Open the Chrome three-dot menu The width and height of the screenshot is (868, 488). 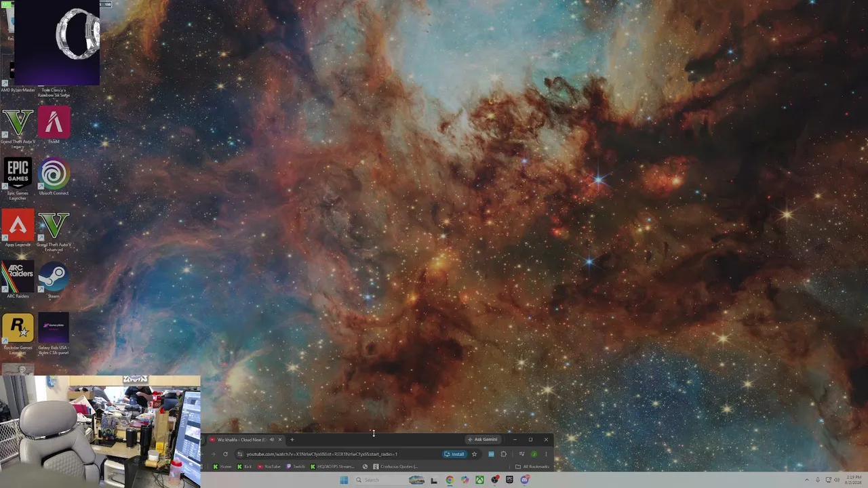(546, 454)
